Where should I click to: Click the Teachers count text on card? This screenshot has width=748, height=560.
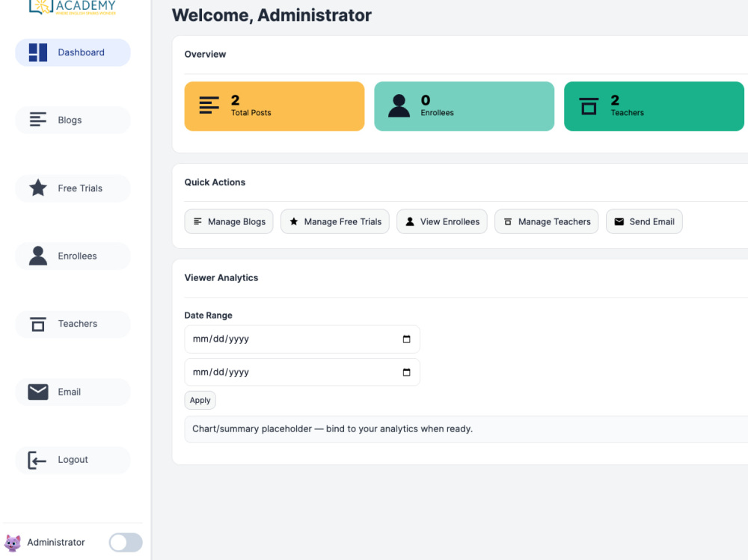(615, 100)
